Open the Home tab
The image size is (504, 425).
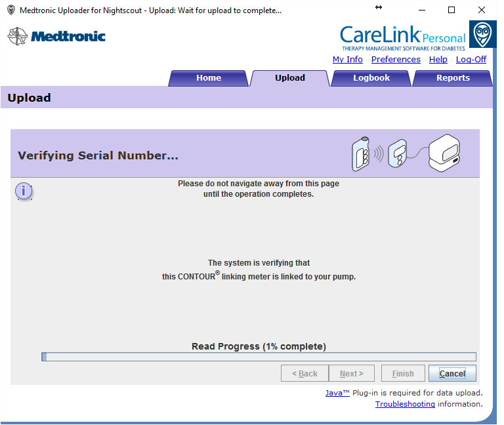[x=208, y=78]
